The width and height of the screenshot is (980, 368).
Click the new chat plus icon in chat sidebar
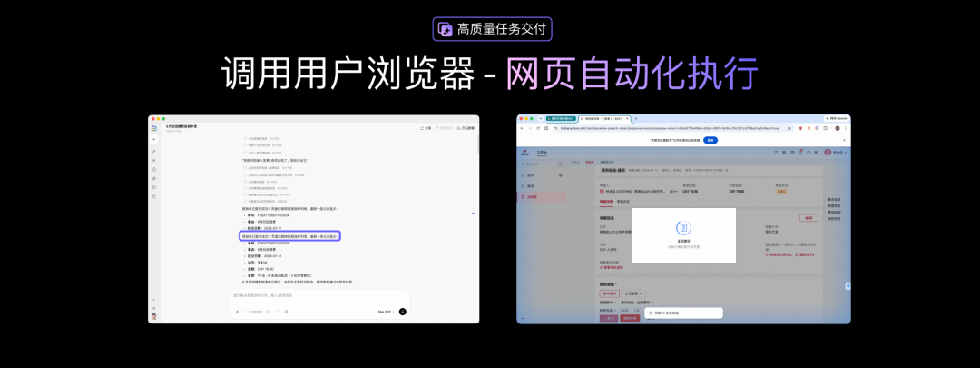(153, 140)
